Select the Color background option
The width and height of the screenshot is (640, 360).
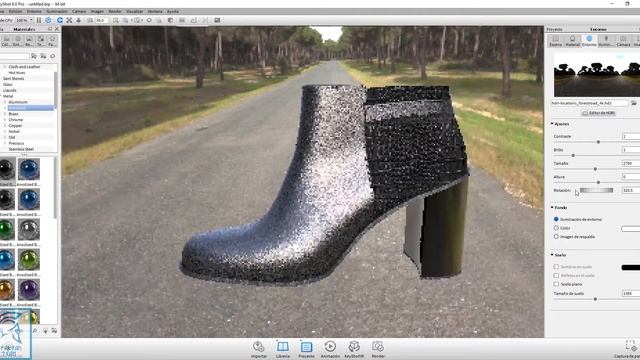click(x=556, y=228)
